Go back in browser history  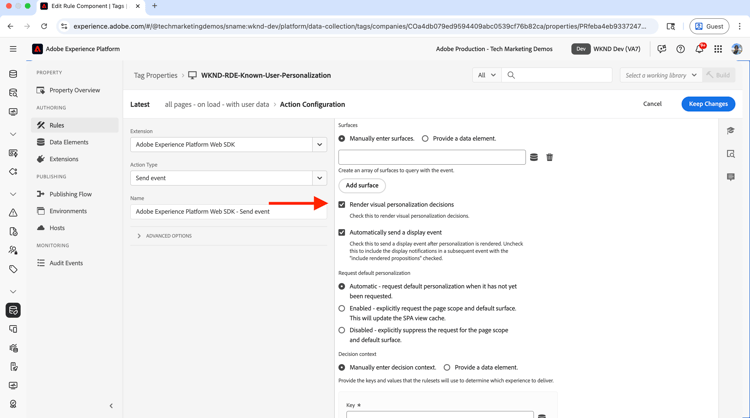pyautogui.click(x=11, y=26)
